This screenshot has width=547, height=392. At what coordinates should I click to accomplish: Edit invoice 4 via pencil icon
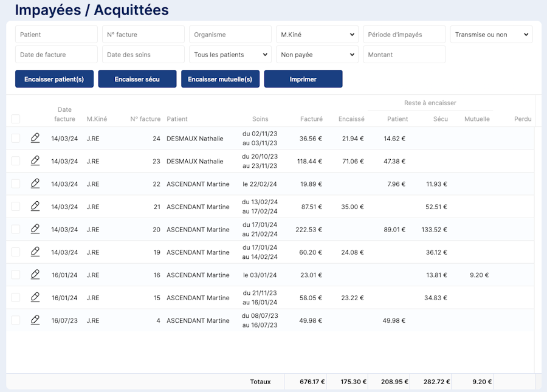click(x=35, y=320)
